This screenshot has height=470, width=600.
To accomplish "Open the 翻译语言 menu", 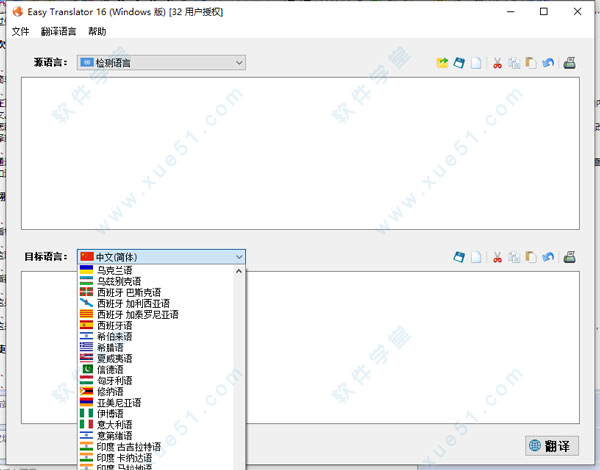I will (x=59, y=31).
